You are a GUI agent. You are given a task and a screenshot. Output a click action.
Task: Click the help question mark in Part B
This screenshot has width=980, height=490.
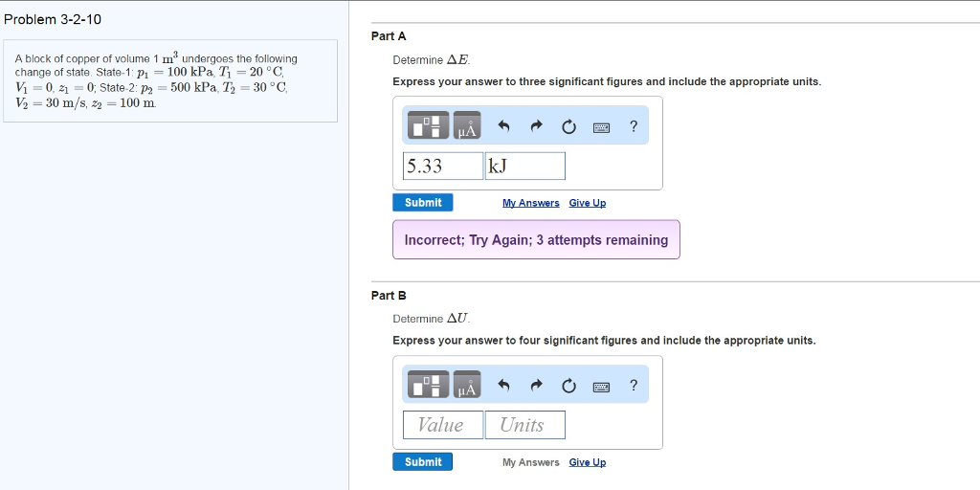point(633,385)
